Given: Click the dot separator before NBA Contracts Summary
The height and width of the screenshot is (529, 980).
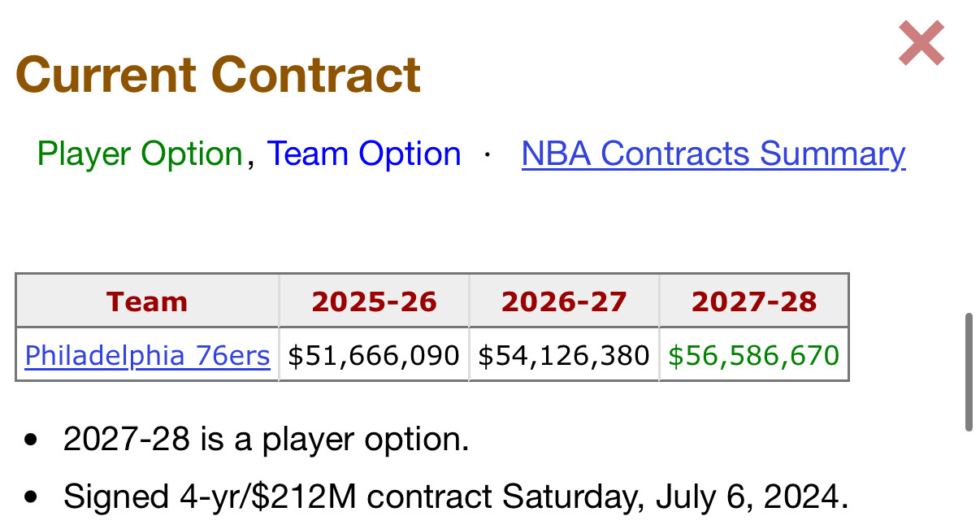Looking at the screenshot, I should (487, 154).
